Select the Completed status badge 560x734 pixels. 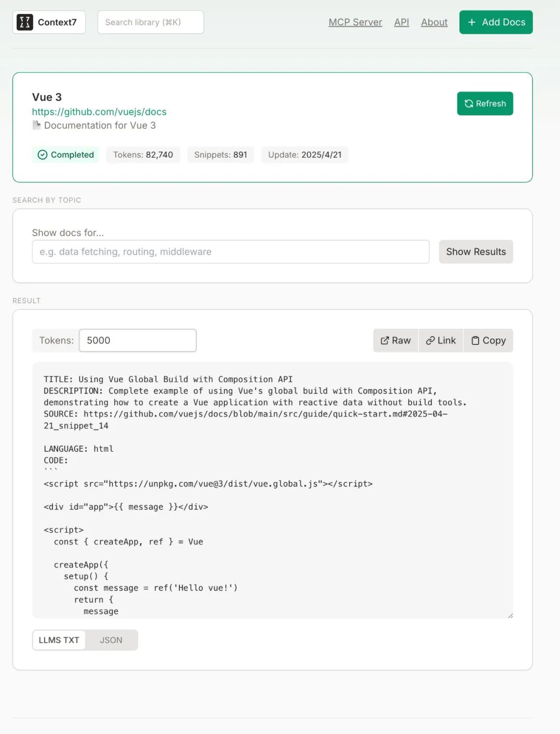(x=66, y=155)
